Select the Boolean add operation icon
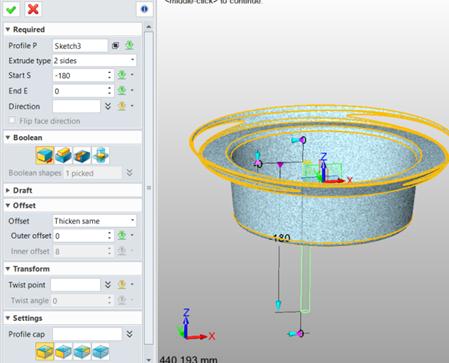 pyautogui.click(x=63, y=155)
